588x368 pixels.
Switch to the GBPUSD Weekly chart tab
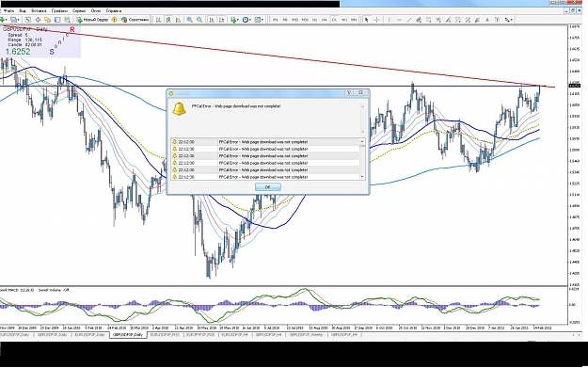306,335
